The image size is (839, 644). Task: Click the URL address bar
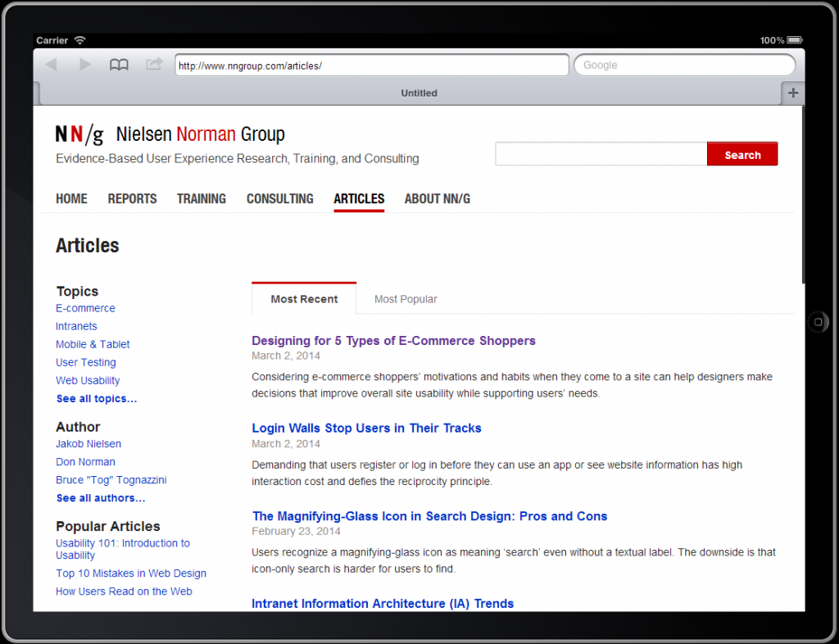tap(371, 66)
